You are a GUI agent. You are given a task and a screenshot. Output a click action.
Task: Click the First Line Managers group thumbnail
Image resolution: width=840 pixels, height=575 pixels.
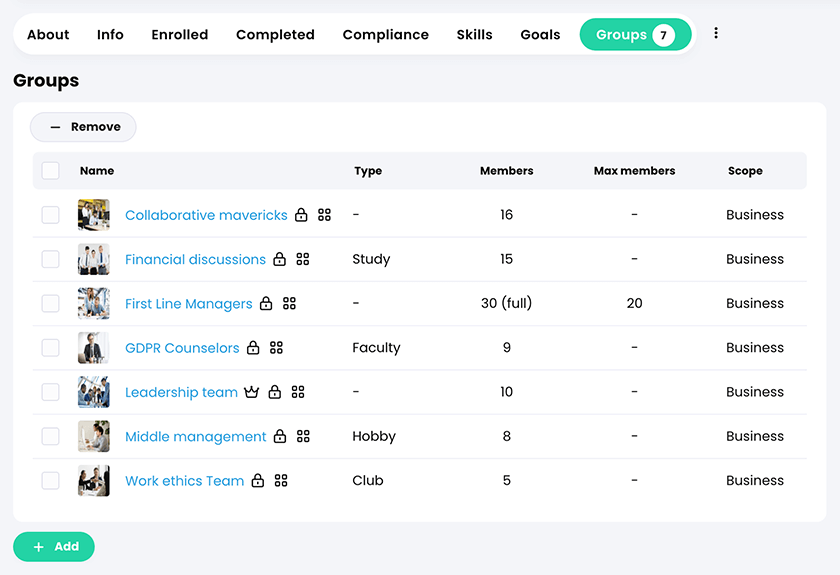(94, 303)
